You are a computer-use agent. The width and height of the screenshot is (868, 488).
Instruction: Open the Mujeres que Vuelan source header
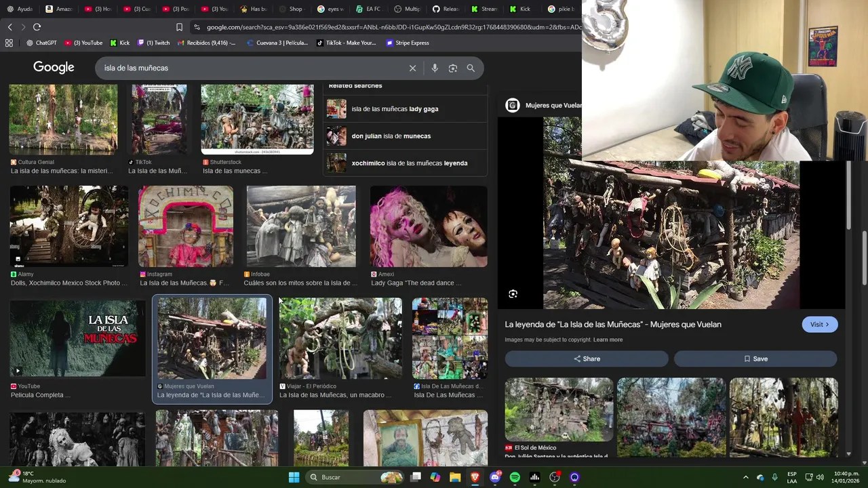545,105
